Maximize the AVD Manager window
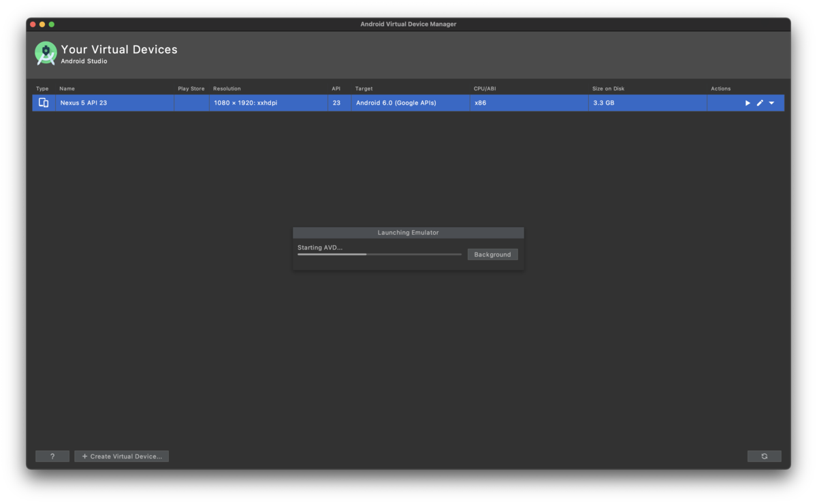This screenshot has width=817, height=504. pyautogui.click(x=52, y=24)
